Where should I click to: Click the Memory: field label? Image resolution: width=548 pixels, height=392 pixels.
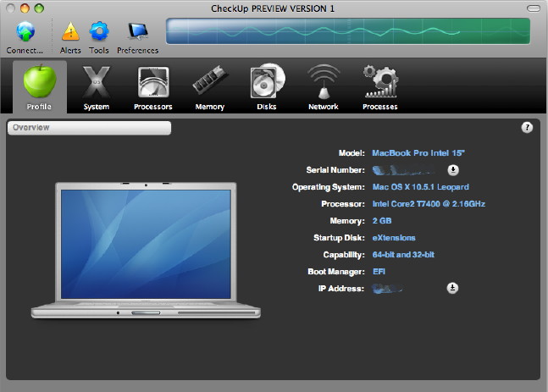coord(347,221)
